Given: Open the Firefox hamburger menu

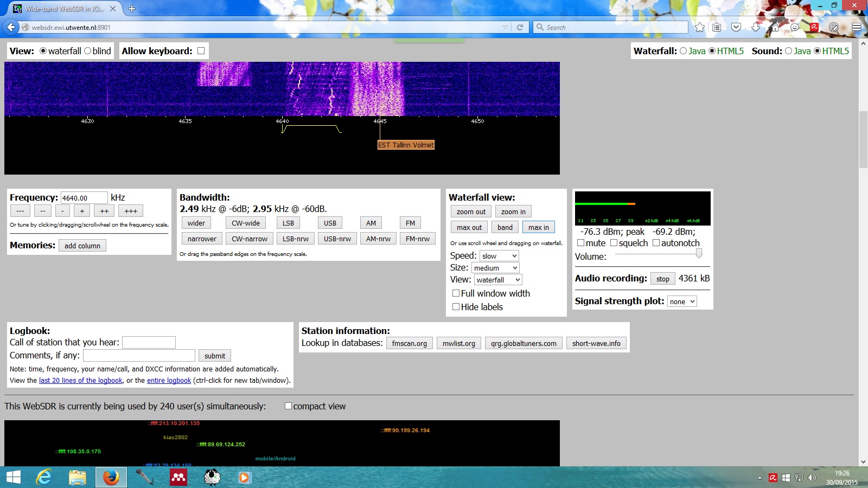Looking at the screenshot, I should pos(857,27).
